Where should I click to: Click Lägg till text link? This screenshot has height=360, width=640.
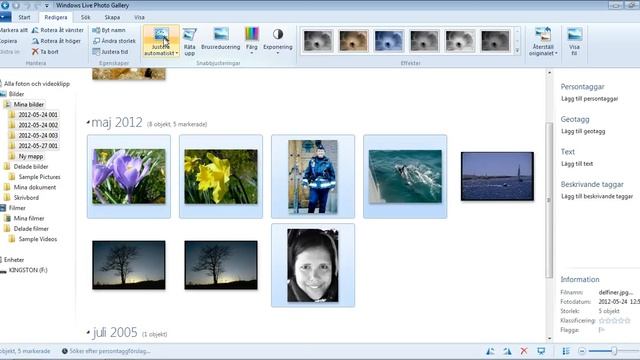coord(577,164)
